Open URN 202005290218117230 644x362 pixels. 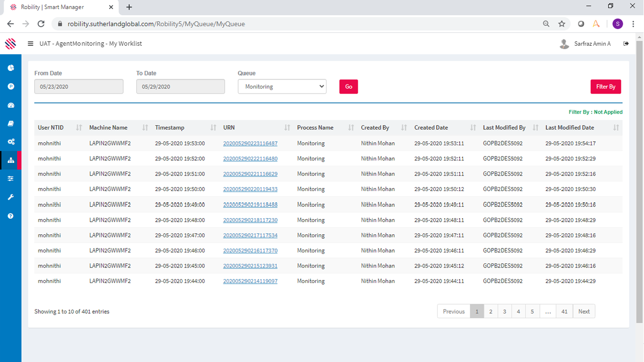coord(250,220)
